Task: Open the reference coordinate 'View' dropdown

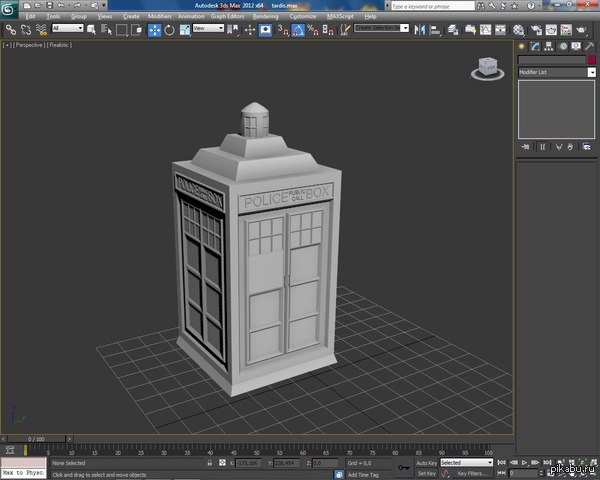Action: (208, 28)
